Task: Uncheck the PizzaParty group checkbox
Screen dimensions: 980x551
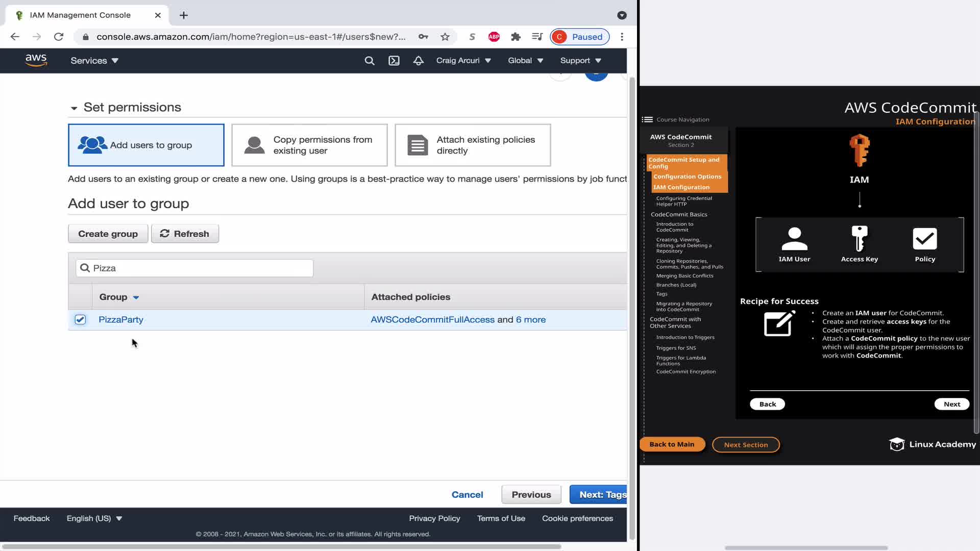Action: point(80,319)
